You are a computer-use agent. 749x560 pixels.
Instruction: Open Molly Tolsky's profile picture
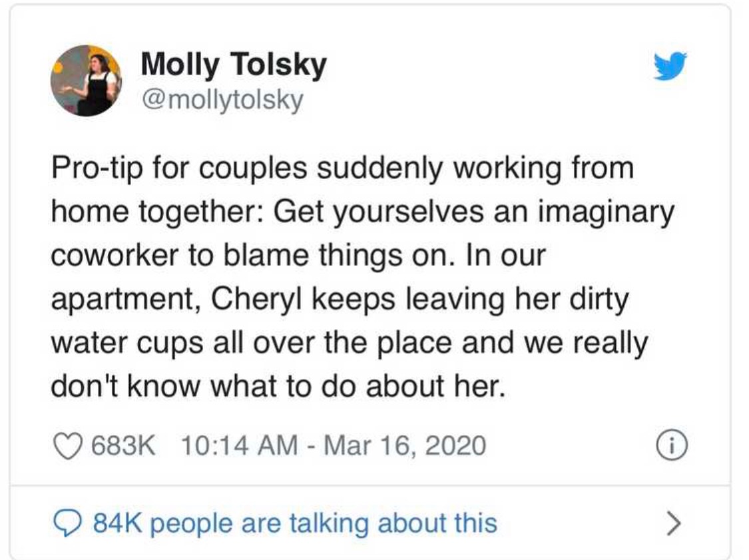point(87,81)
